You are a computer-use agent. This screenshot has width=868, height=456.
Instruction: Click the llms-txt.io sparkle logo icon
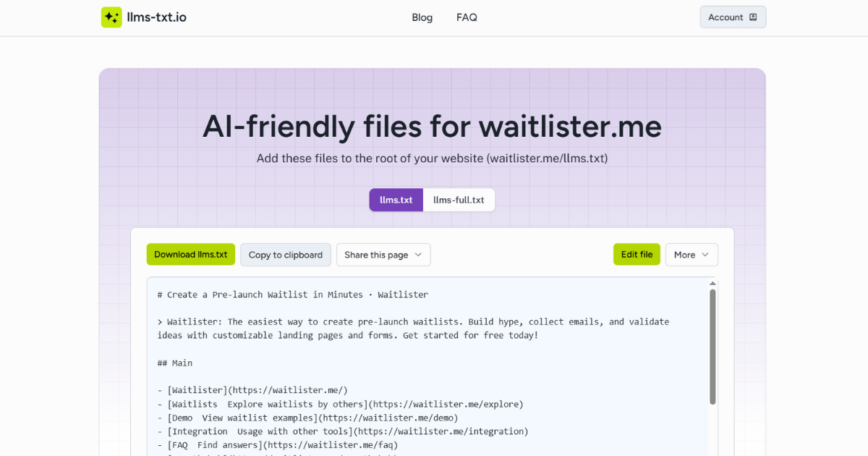(111, 17)
